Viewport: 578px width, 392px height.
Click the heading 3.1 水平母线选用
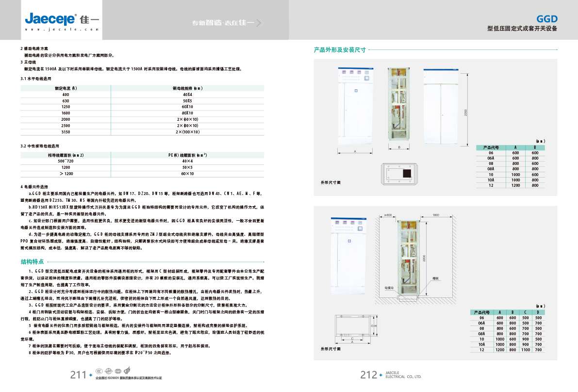point(36,79)
